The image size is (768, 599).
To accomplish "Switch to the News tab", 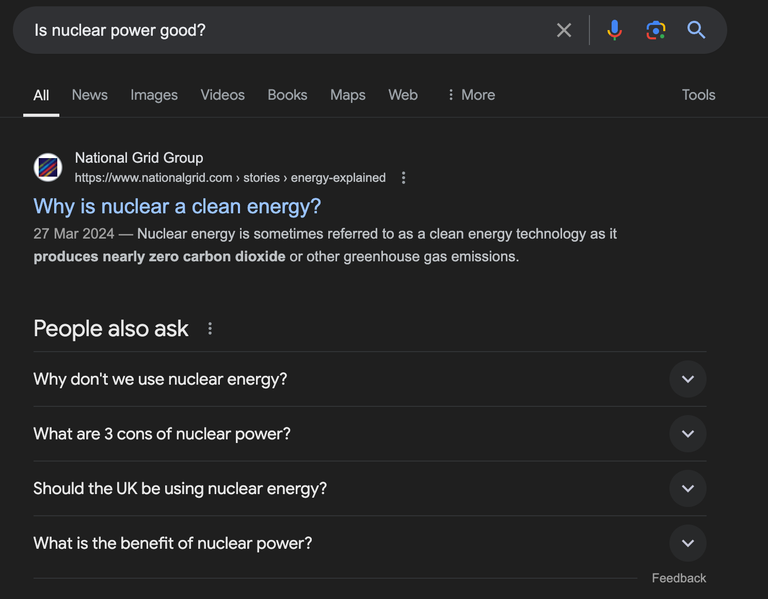I will [x=90, y=95].
